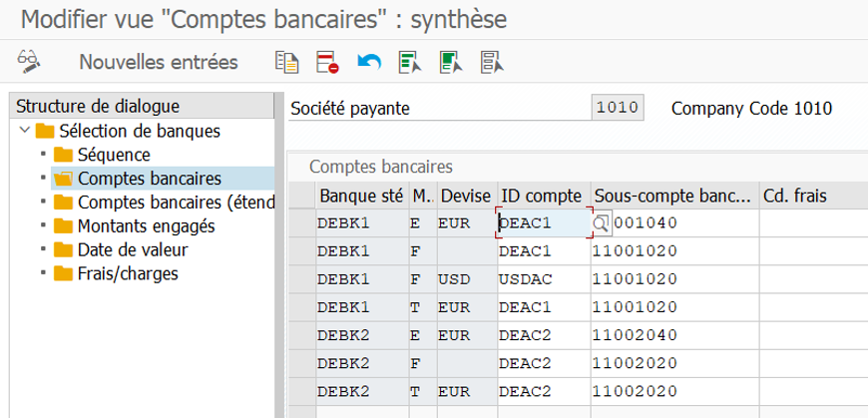Click the Select Block icon in toolbar
The height and width of the screenshot is (419, 868).
tap(450, 62)
